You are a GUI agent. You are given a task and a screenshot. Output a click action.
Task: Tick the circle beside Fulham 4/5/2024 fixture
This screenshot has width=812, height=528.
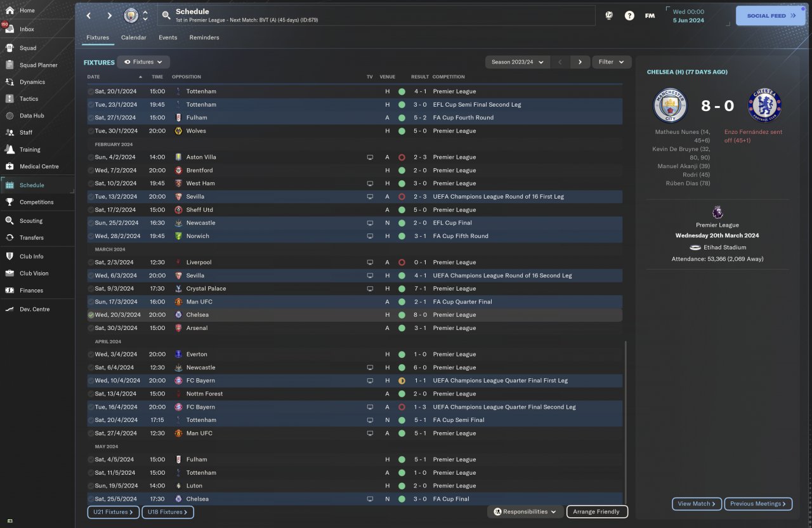coord(91,459)
